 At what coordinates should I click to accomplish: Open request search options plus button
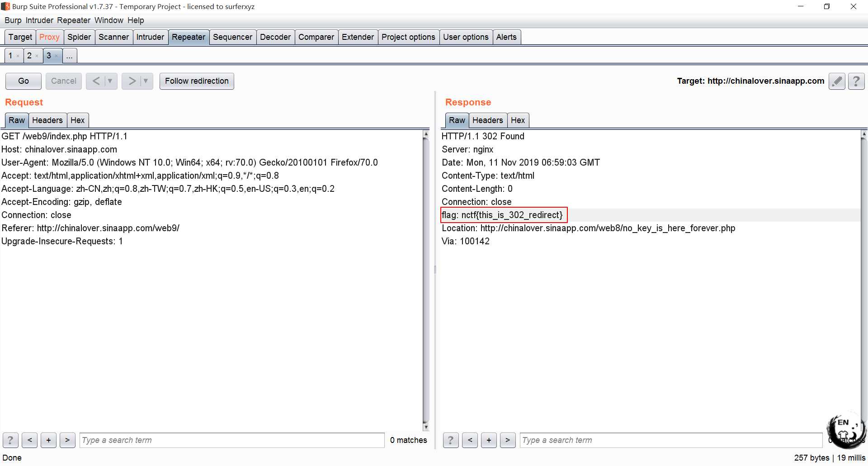point(48,440)
